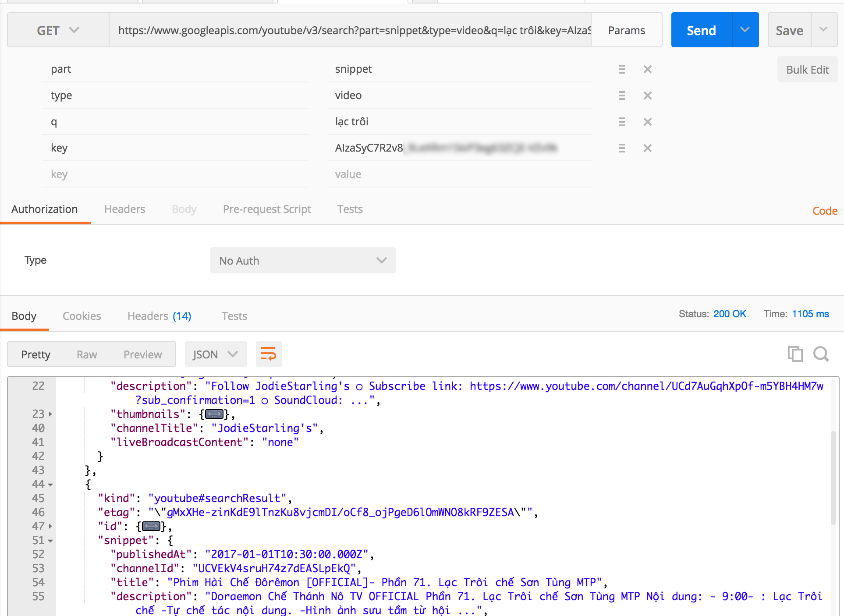Expand Send button dropdown arrow
This screenshot has width=844, height=616.
745,30
